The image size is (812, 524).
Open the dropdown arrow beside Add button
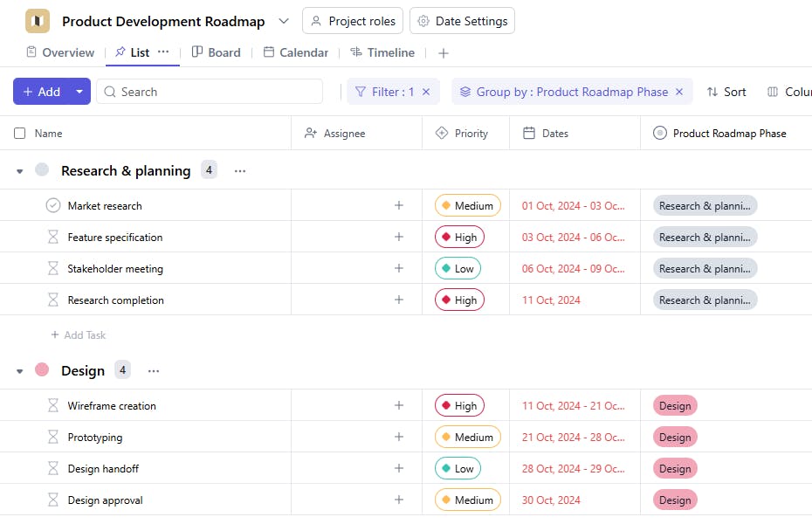(x=79, y=92)
